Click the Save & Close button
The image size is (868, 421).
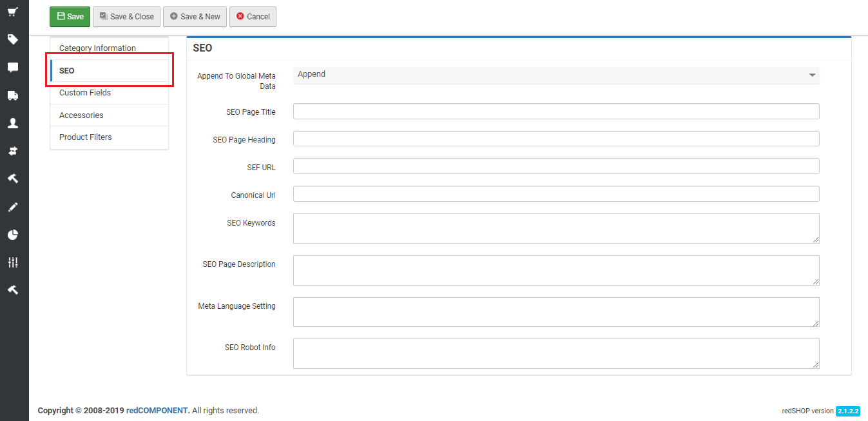coord(126,17)
